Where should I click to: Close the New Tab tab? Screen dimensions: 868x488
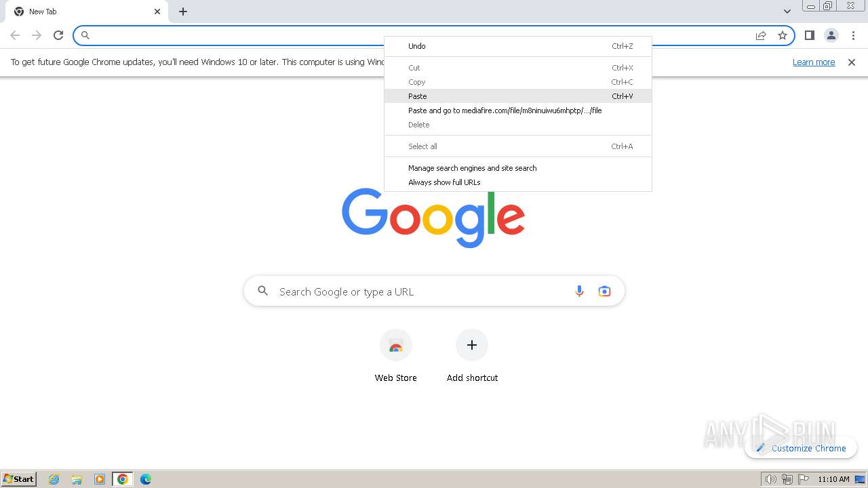157,12
